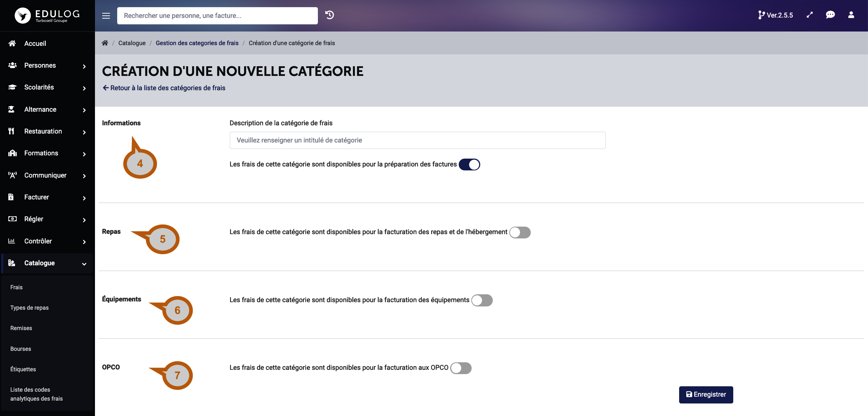Screen dimensions: 868x416
Task: Click the Enregistrer save button
Action: (706, 395)
